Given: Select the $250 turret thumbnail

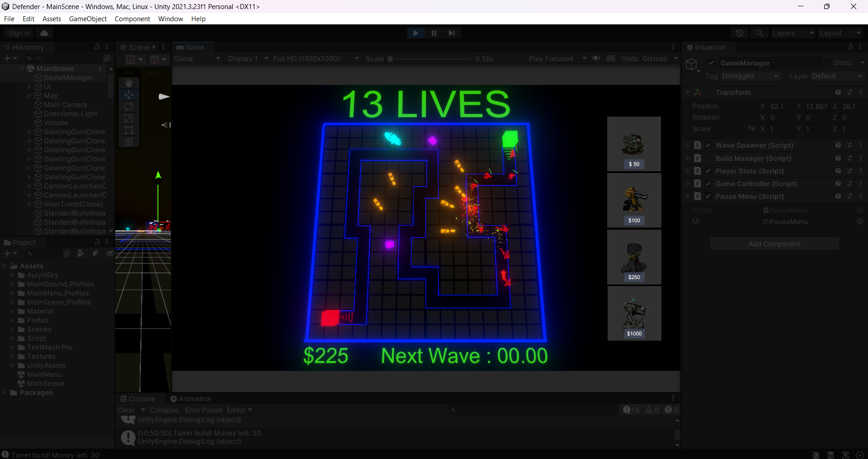Looking at the screenshot, I should [634, 257].
